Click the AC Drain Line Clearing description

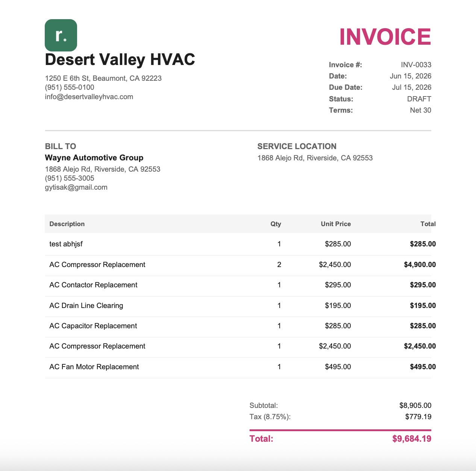coord(86,306)
